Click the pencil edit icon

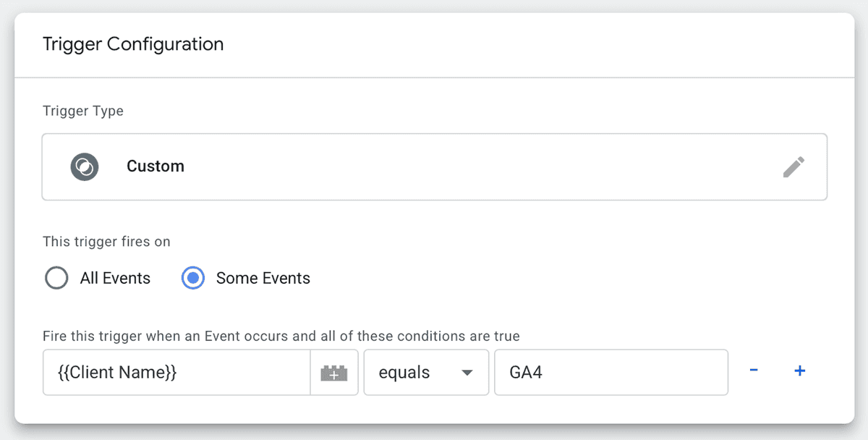pos(793,167)
